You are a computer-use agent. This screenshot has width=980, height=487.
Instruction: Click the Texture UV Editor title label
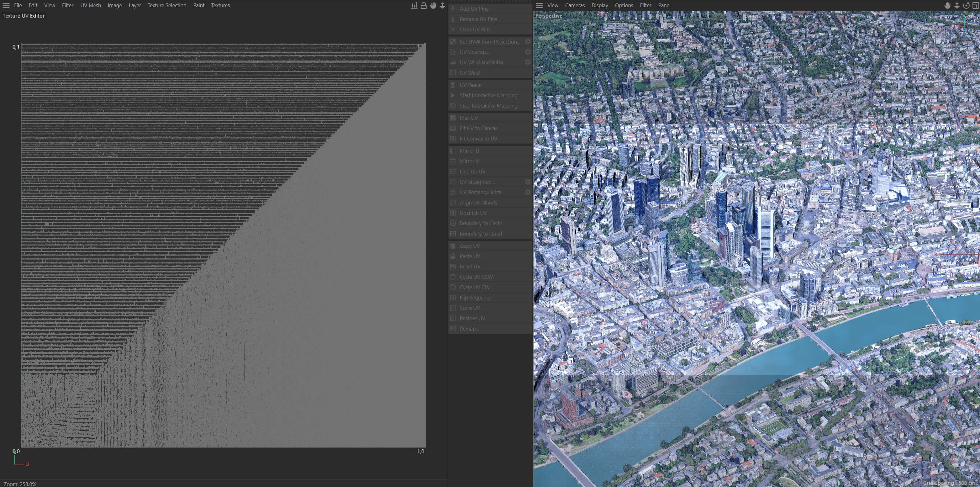pyautogui.click(x=24, y=16)
